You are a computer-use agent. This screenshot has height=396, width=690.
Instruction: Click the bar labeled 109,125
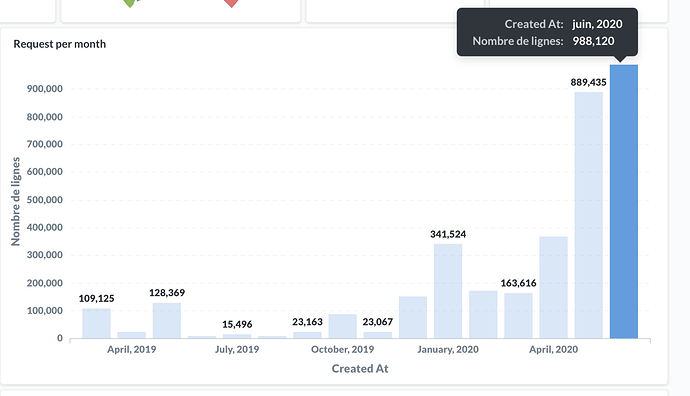click(x=96, y=323)
